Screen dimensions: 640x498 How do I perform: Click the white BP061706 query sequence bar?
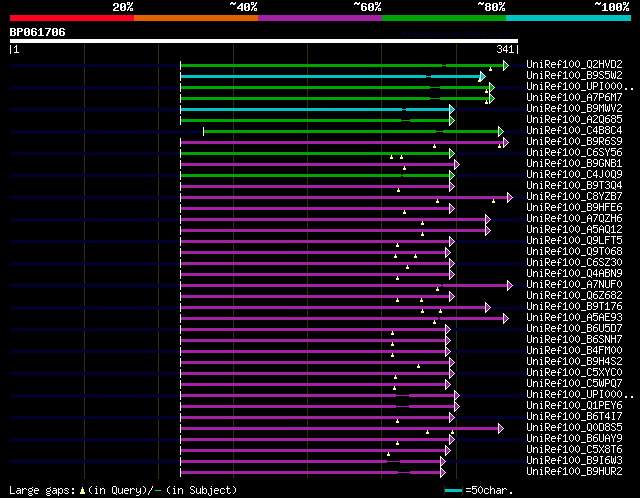(264, 41)
